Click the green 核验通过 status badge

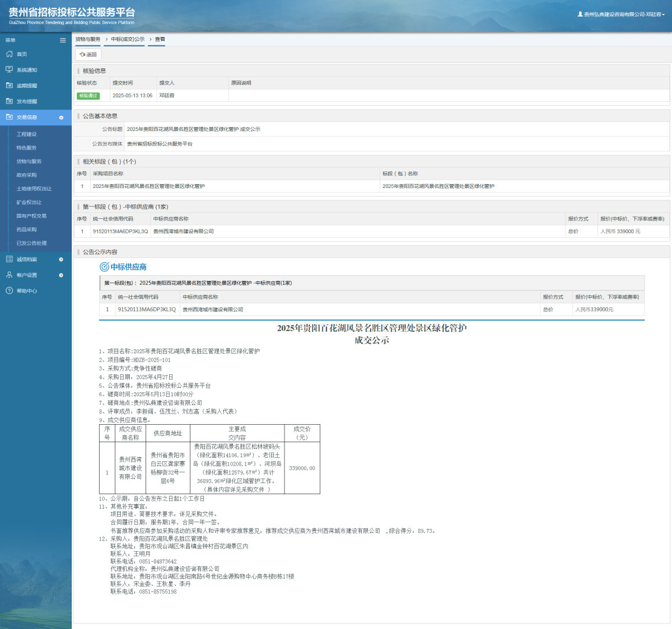click(88, 96)
